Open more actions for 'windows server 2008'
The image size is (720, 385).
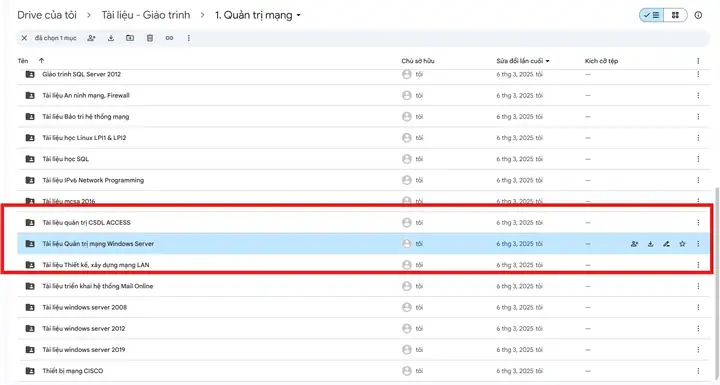698,307
